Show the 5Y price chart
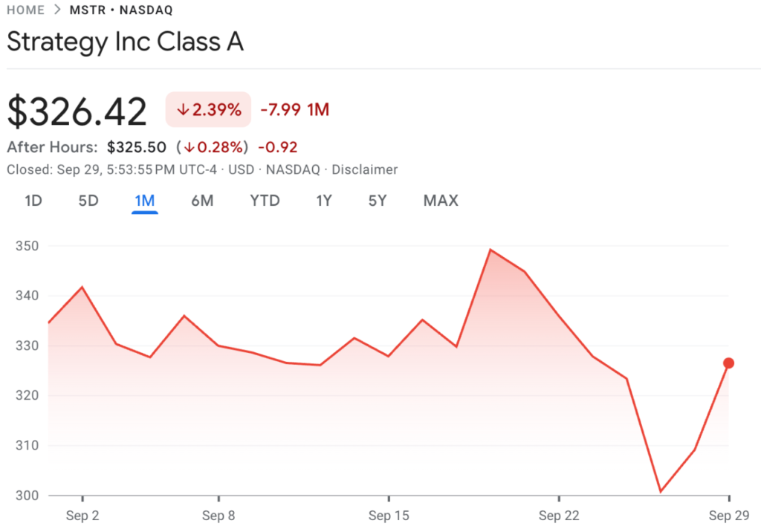Screen dimensions: 761x532 coord(378,201)
